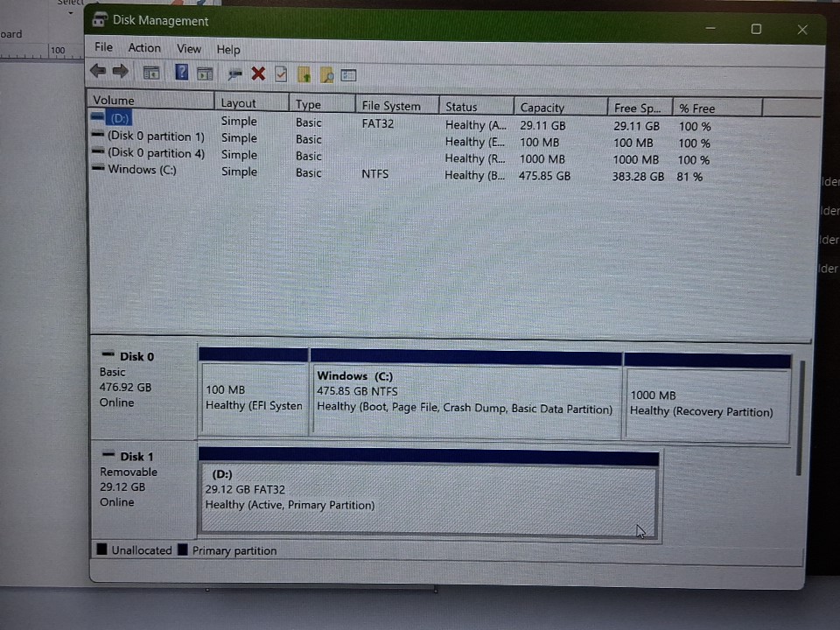Click the Show/Hide Action Pane icon

[205, 73]
